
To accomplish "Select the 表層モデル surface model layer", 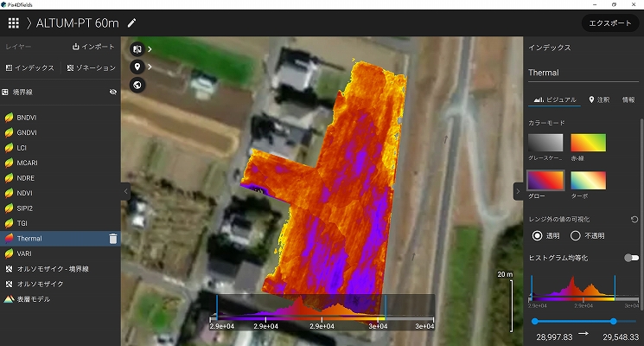I will click(60, 299).
